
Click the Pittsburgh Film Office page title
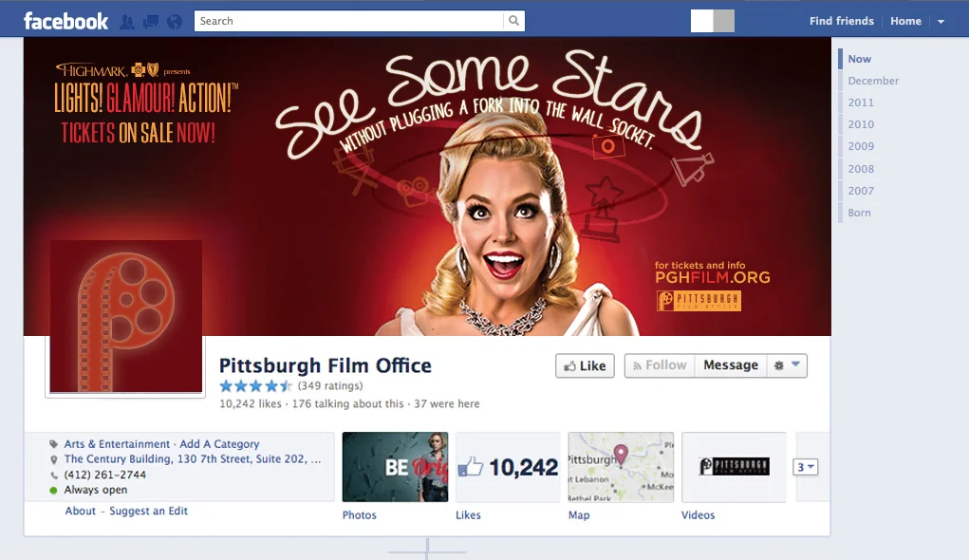[326, 365]
